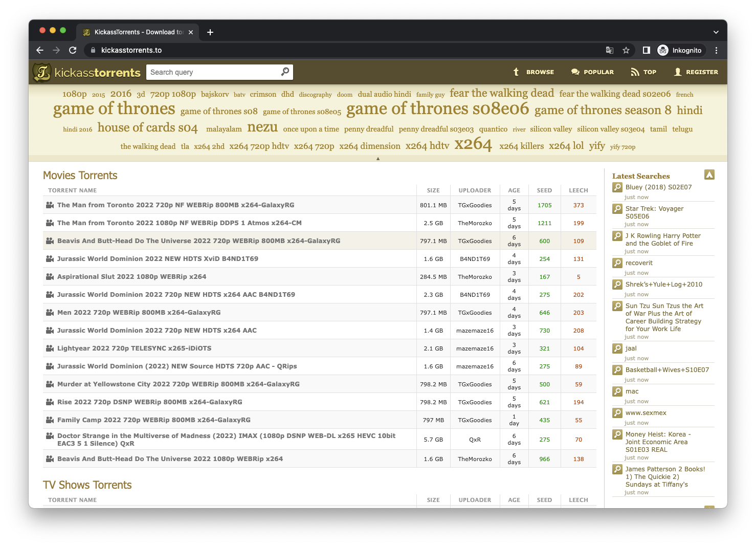The width and height of the screenshot is (756, 546).
Task: Open Jurassic World Dominion (2022) QRips torrent
Action: (x=177, y=366)
